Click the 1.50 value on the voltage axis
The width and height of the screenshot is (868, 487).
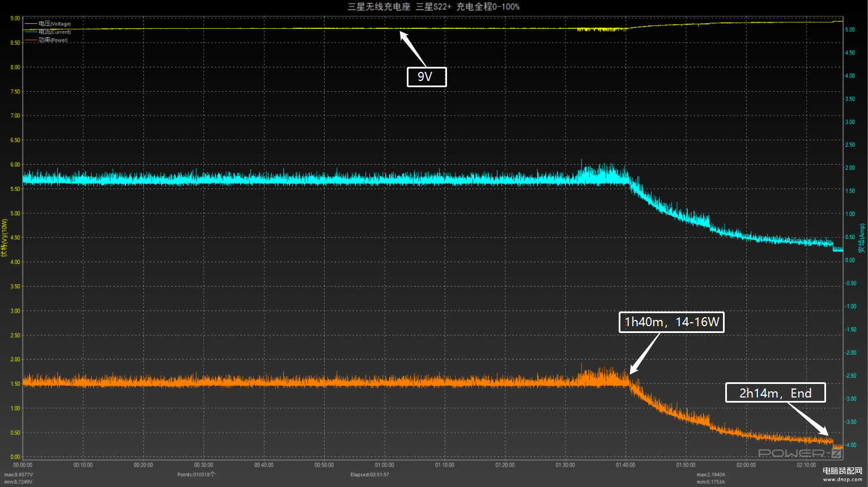pos(15,384)
